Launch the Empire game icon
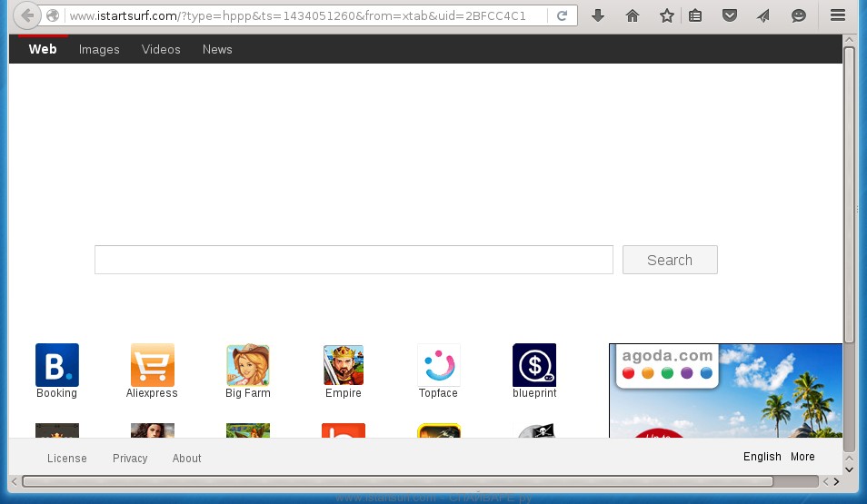 click(x=344, y=365)
